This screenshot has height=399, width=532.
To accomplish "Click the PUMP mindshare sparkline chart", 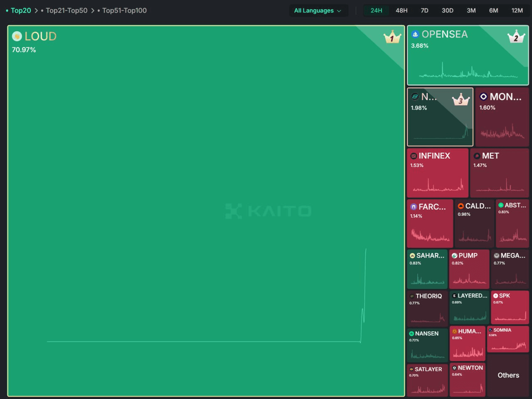I will click(469, 279).
